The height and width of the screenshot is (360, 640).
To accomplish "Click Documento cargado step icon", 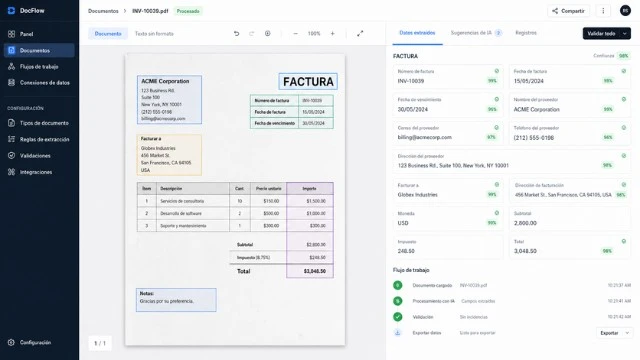I will tap(398, 285).
